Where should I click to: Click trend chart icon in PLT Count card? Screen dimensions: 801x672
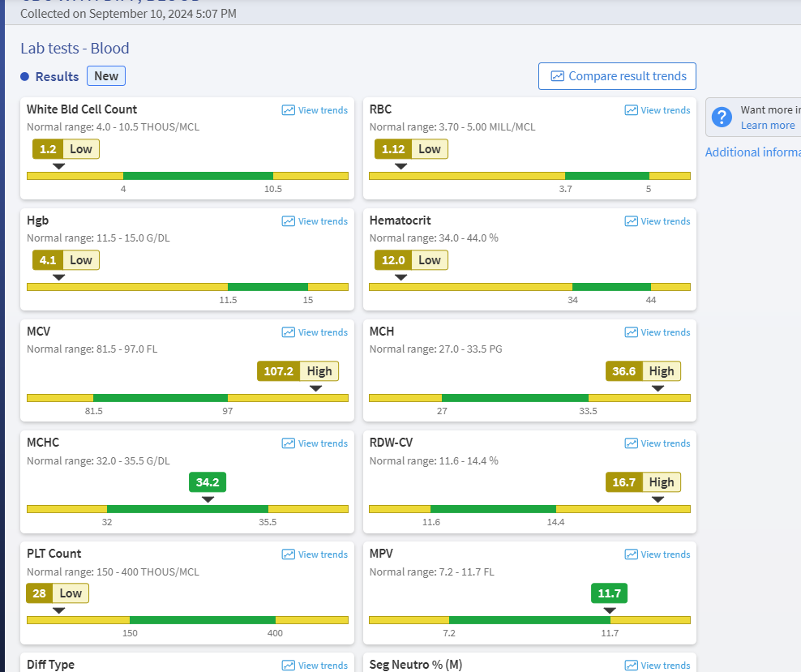coord(289,554)
